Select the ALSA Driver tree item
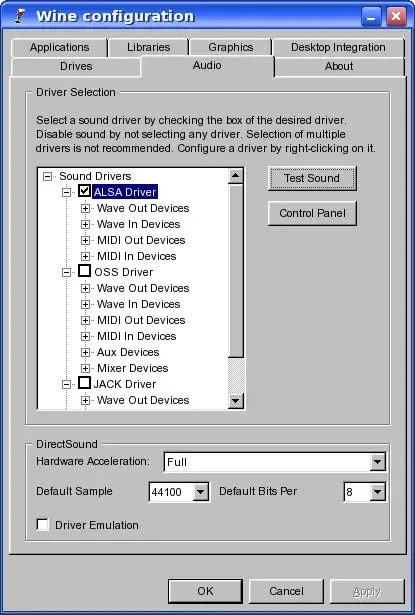The image size is (415, 615). (125, 192)
